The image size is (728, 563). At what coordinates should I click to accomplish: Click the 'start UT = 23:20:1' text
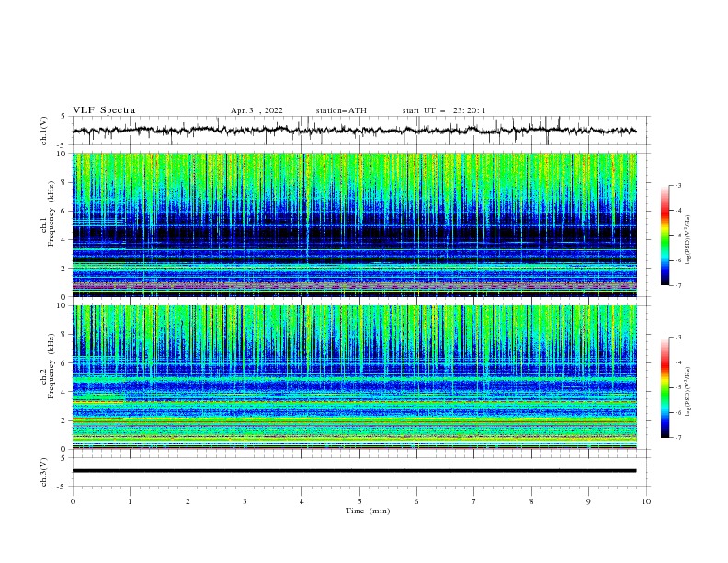(444, 110)
